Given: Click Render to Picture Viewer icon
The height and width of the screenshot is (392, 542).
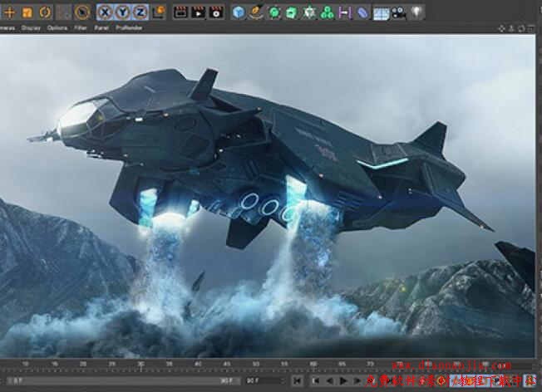Looking at the screenshot, I should tap(198, 12).
